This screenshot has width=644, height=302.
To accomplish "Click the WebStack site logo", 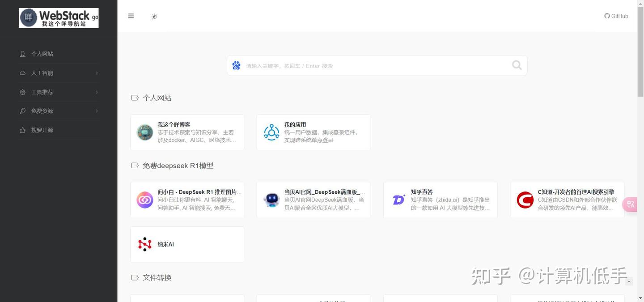I will pos(58,17).
